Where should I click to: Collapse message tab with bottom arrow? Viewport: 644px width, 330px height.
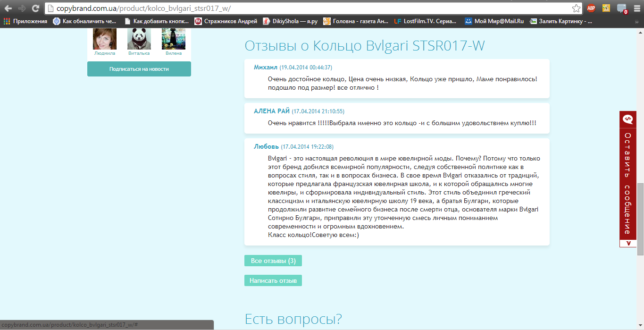628,243
